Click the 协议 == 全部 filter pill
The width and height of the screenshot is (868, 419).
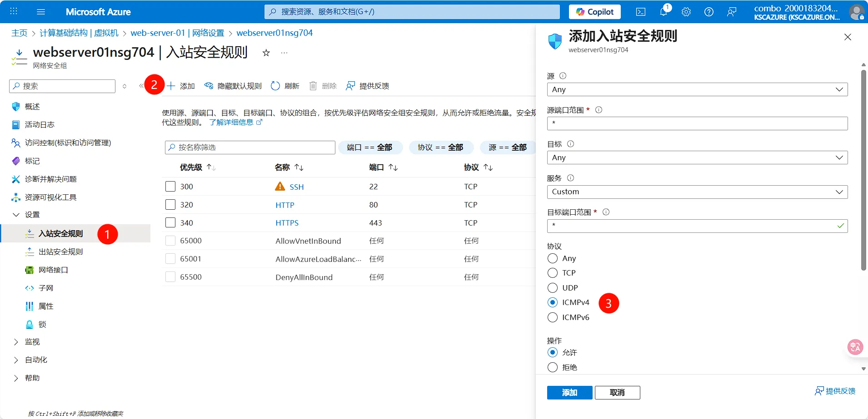[440, 147]
